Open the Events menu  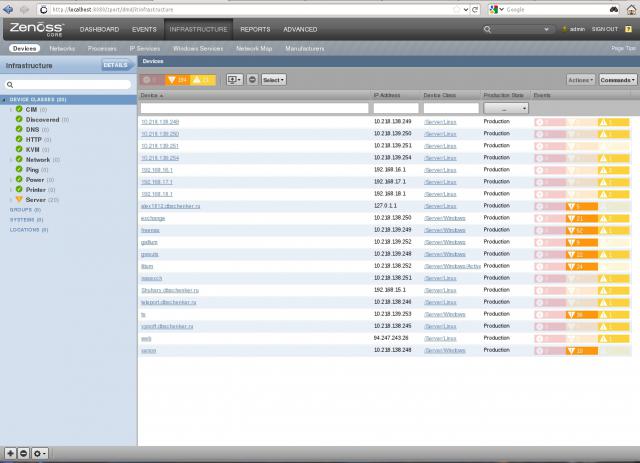144,29
